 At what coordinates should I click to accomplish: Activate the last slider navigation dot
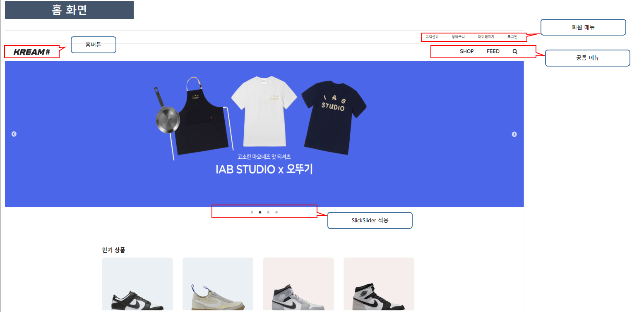[276, 212]
